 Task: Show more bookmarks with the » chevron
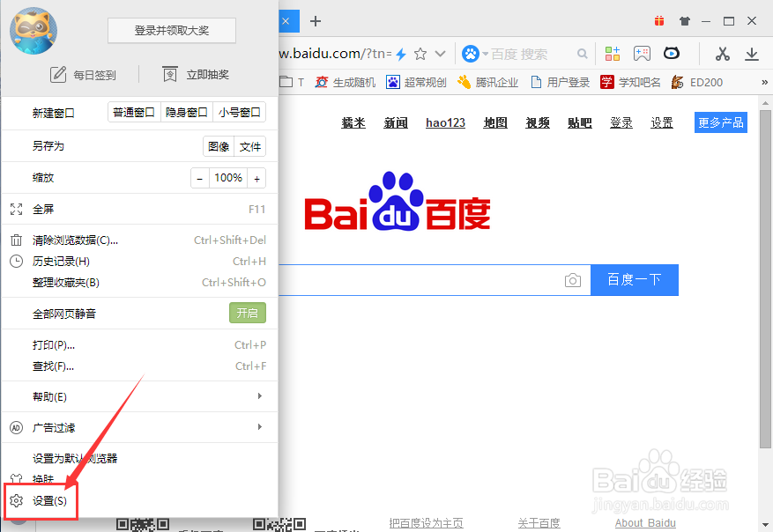[764, 82]
